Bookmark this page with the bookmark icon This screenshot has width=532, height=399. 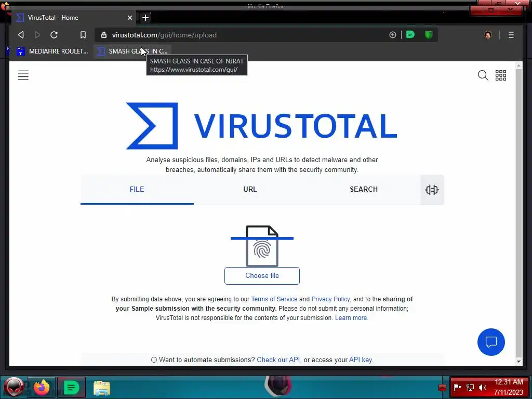click(83, 35)
